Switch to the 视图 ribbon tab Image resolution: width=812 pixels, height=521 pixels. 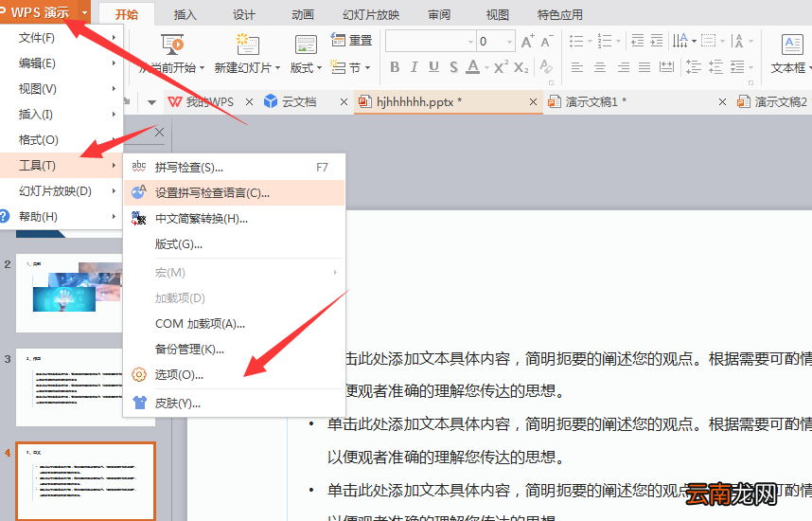point(497,14)
